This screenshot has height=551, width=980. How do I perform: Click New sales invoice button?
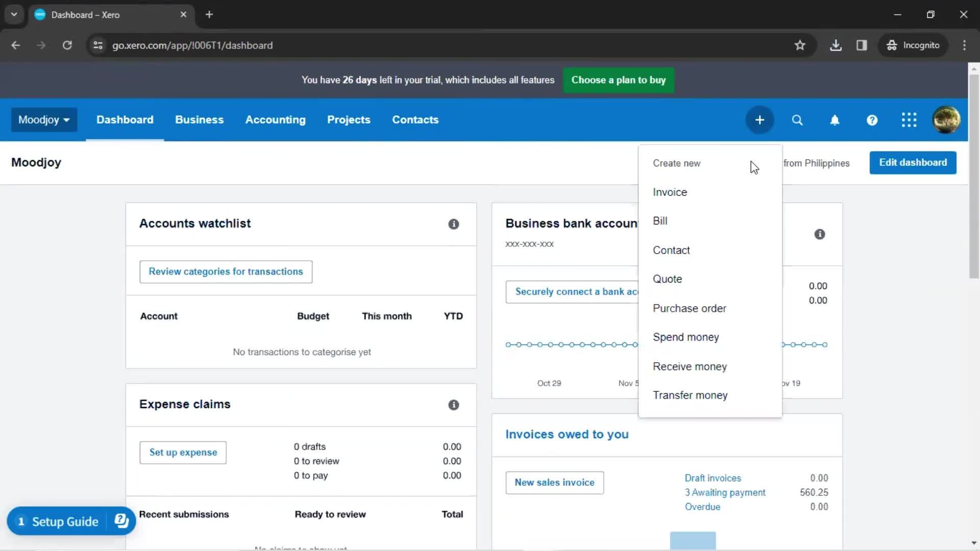(x=554, y=483)
